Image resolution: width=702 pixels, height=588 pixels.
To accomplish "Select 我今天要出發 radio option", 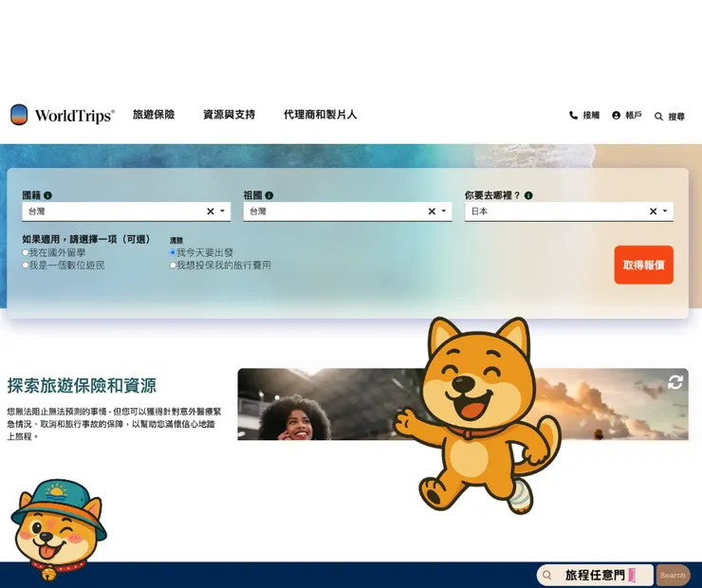I will [173, 252].
